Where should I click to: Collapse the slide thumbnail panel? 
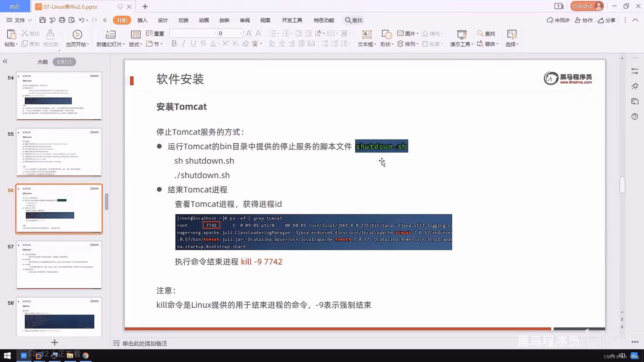(x=5, y=61)
